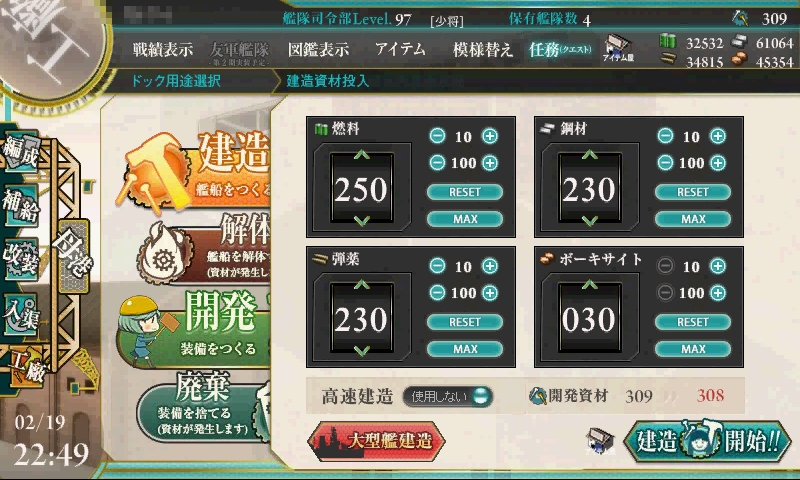The image size is (800, 480).
Task: Increase 燃料 fuel by 10 with plus
Action: [490, 136]
